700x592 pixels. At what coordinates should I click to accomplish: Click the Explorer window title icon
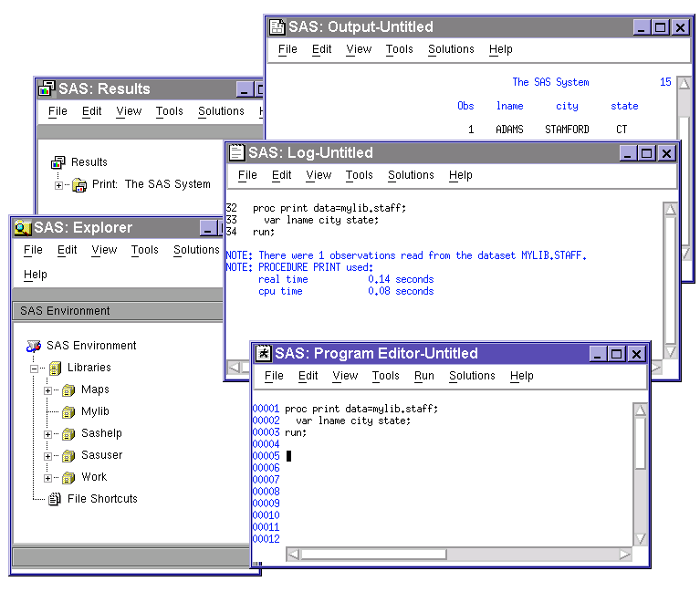(22, 227)
